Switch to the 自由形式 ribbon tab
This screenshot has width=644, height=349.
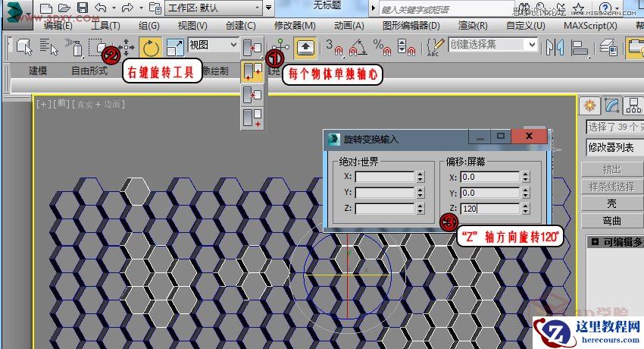89,71
